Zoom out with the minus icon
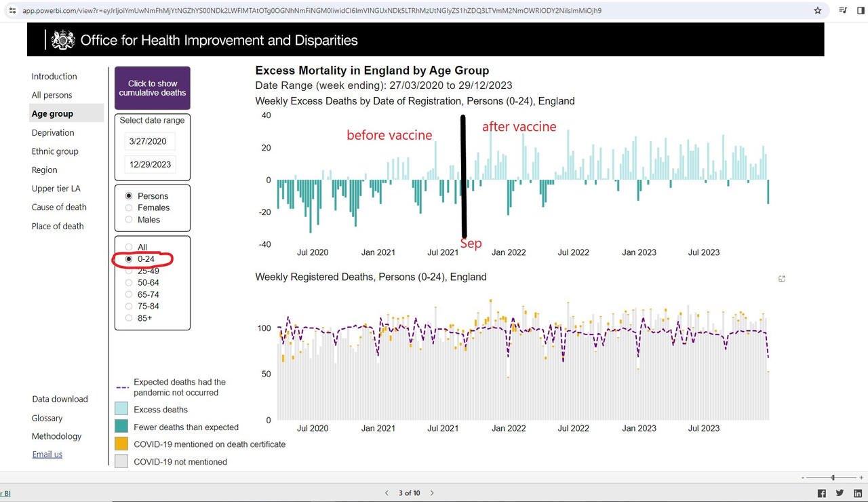 point(802,478)
